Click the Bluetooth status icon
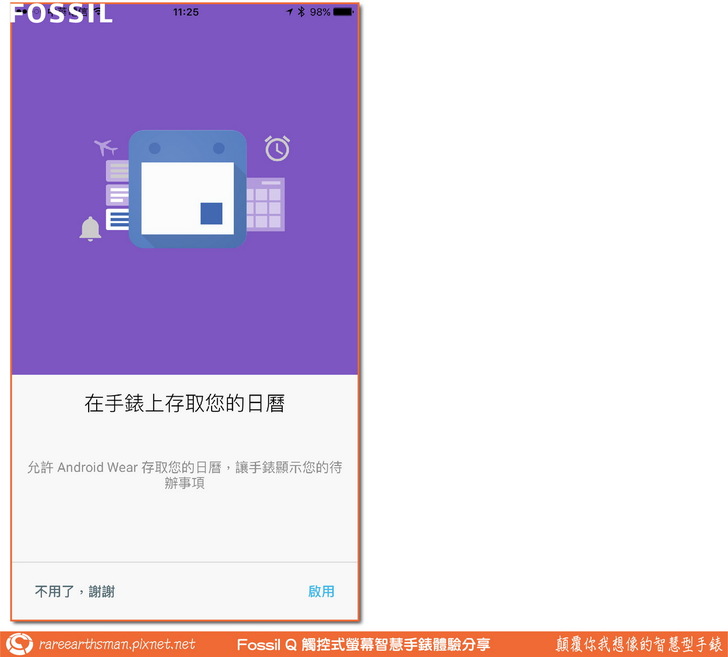Viewport: 728px width, 657px height. coord(301,12)
